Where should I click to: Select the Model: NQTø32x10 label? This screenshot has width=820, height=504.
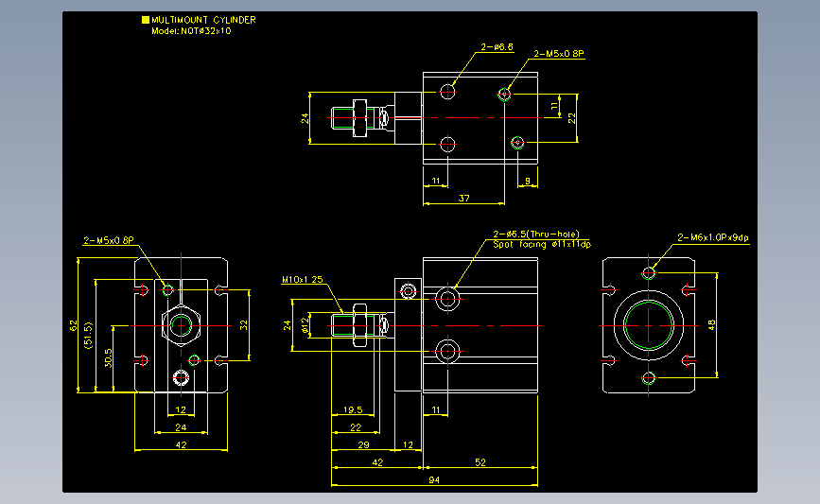(191, 31)
